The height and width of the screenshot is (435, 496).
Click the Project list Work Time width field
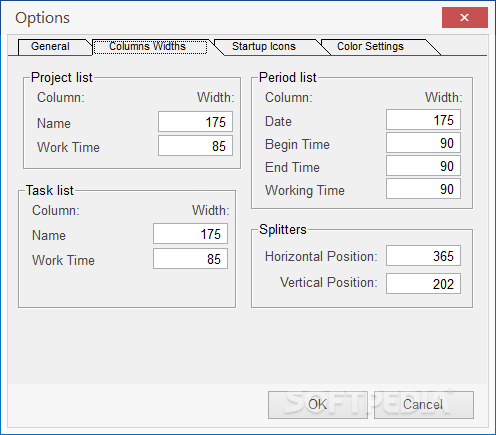point(195,146)
